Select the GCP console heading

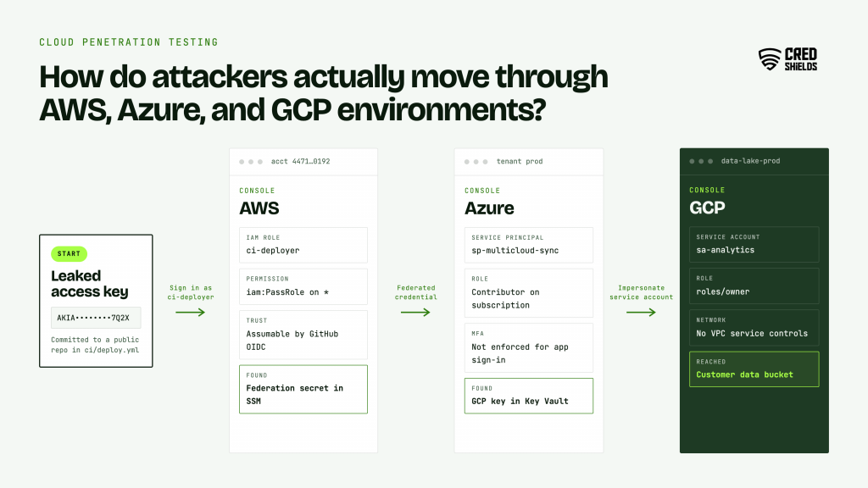(x=707, y=208)
